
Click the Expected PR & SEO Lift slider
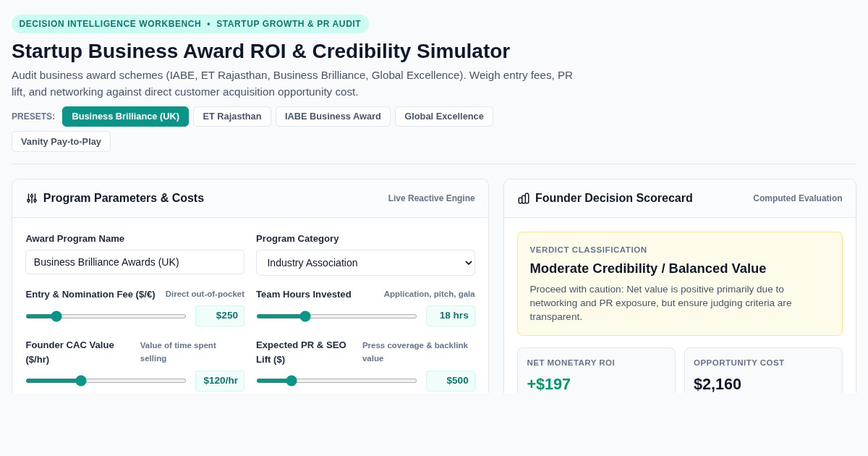[336, 381]
